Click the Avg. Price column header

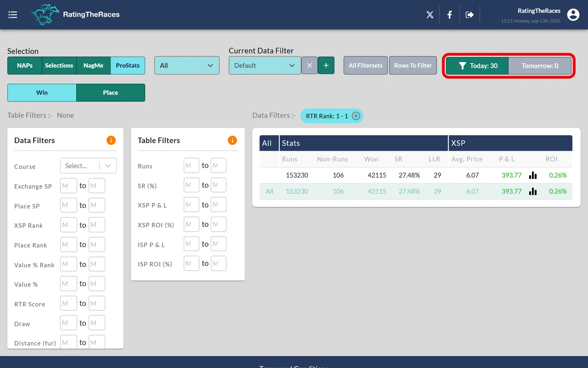click(467, 159)
